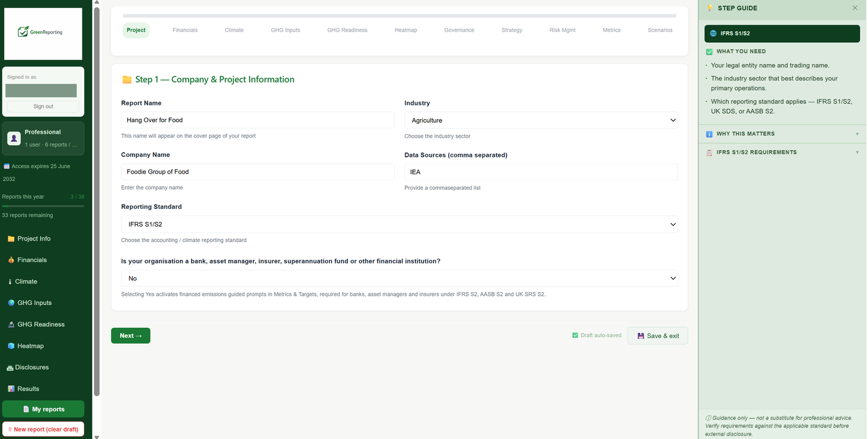Click the clipboard icon beside IFRS S1/S2 Requirements
Viewport: 868px width, 439px height.
(709, 153)
